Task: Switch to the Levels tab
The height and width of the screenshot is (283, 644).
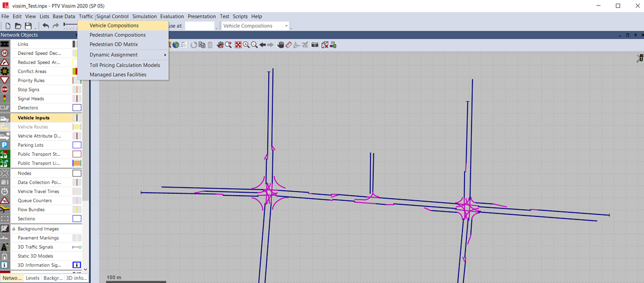Action: [32, 278]
